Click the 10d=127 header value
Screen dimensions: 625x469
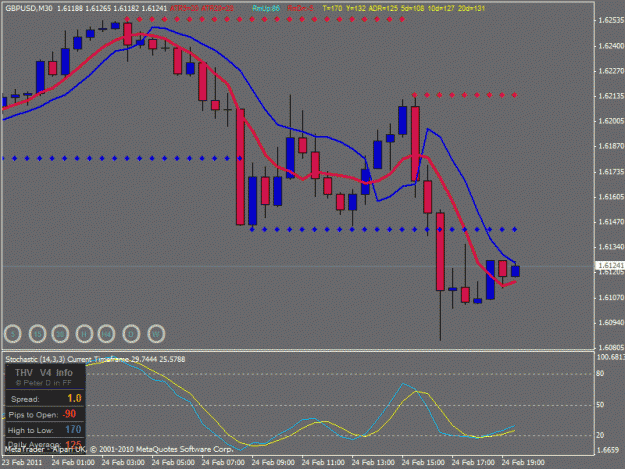click(x=441, y=8)
